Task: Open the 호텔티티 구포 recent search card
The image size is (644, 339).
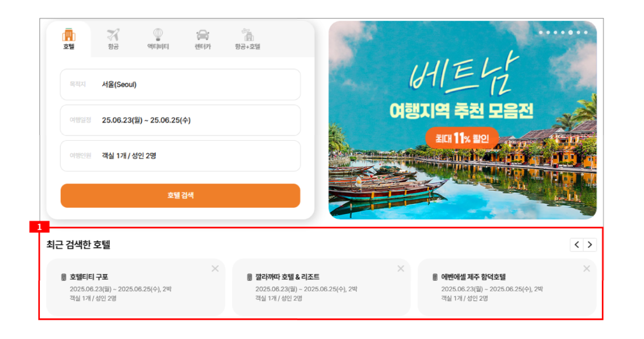Action: coord(135,287)
